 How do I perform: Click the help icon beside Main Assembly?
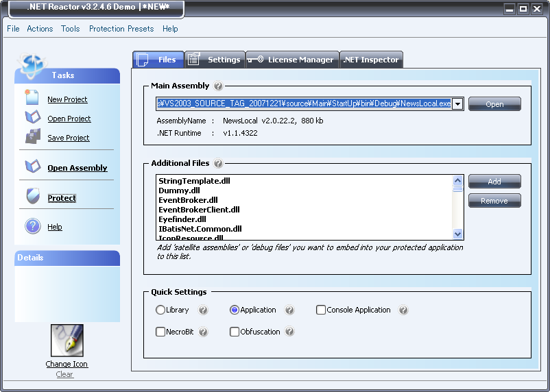point(218,86)
